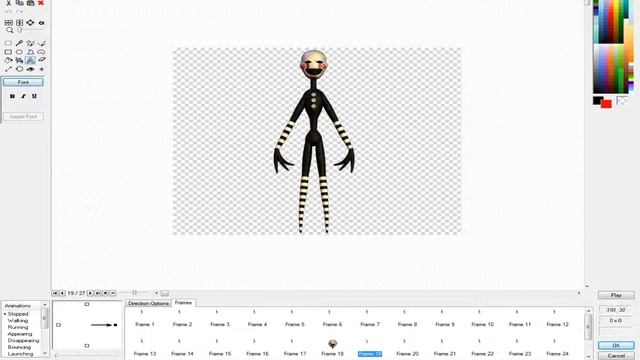Select the Fill bucket tool
Viewport: 640px width, 360px height.
[x=8, y=60]
